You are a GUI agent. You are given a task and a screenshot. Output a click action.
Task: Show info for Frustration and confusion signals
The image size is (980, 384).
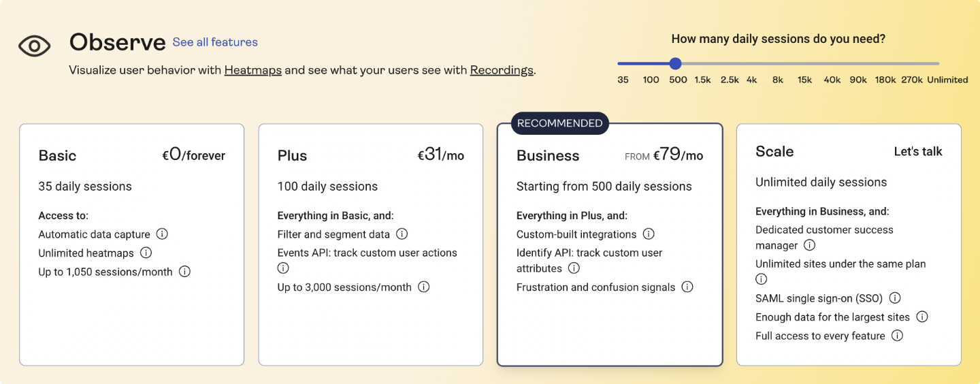[x=687, y=287]
